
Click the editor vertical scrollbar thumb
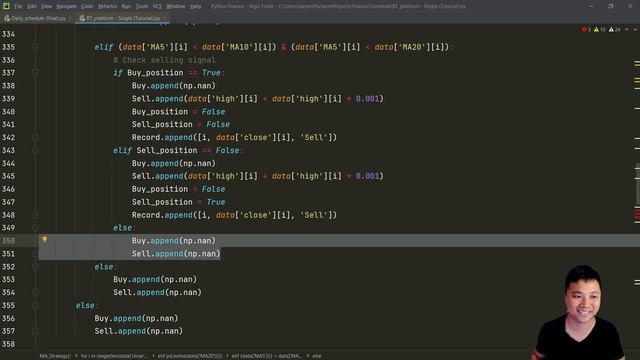click(x=637, y=184)
